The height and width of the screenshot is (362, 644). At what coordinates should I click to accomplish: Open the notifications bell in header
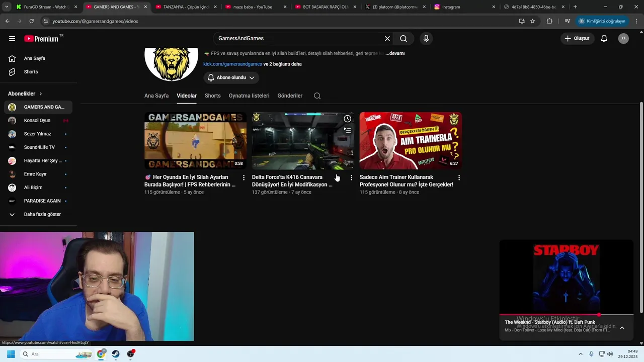click(604, 39)
